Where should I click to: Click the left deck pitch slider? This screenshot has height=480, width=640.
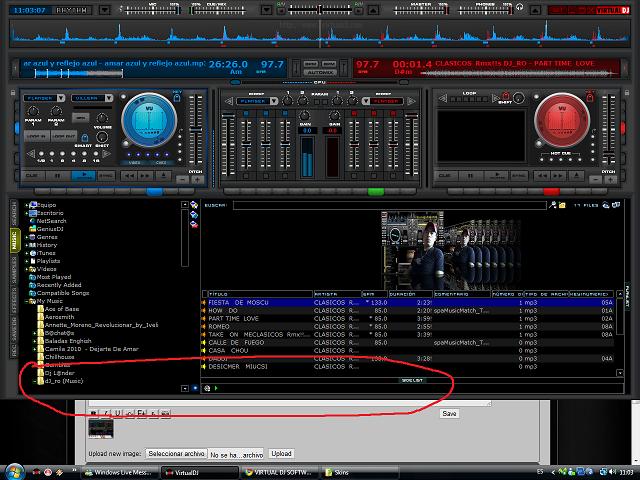196,129
